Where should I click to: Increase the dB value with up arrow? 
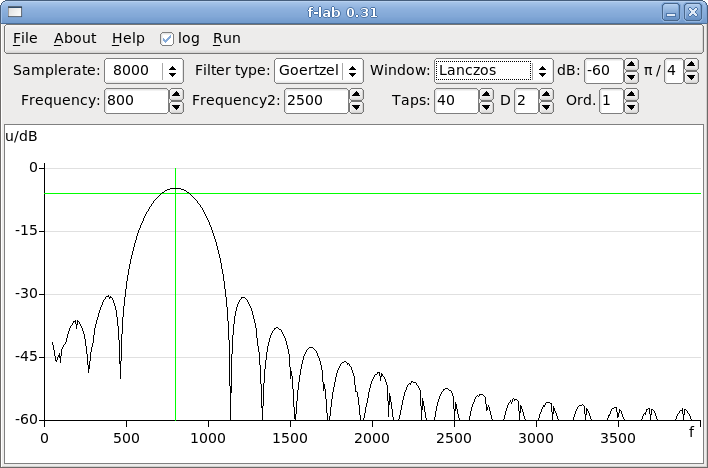coord(631,65)
